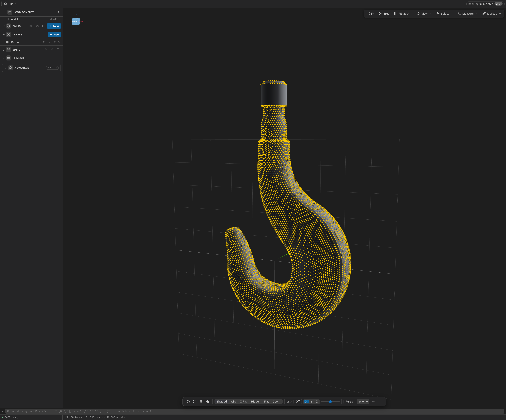Collapse the bottom view toolbar chevron
506x420 pixels.
[x=380, y=402]
